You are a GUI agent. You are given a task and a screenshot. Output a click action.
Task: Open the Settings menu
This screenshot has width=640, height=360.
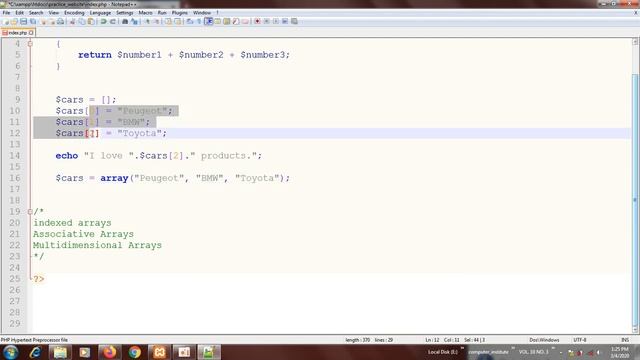tap(124, 13)
